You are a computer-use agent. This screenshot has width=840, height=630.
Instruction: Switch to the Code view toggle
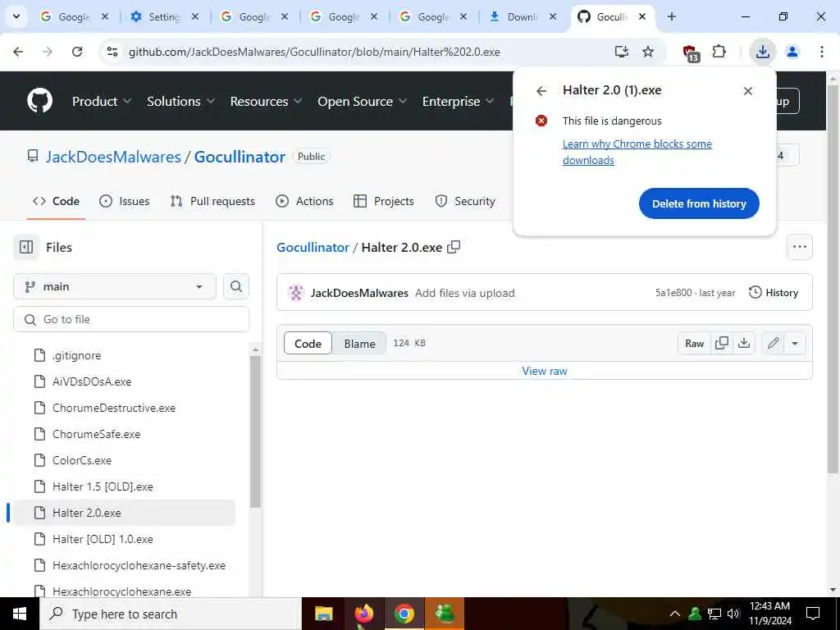pyautogui.click(x=308, y=344)
